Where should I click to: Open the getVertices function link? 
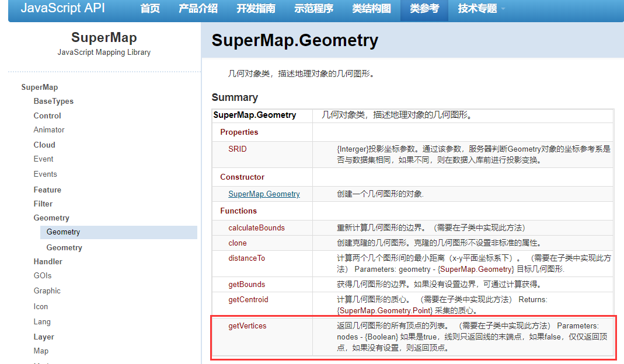point(247,325)
